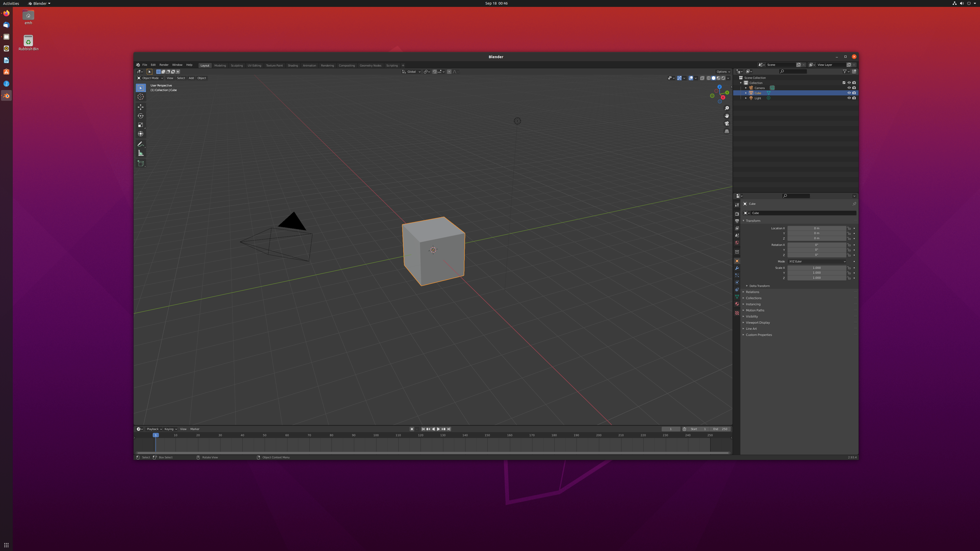Open the Particles properties tab
980x551 pixels.
tap(737, 275)
